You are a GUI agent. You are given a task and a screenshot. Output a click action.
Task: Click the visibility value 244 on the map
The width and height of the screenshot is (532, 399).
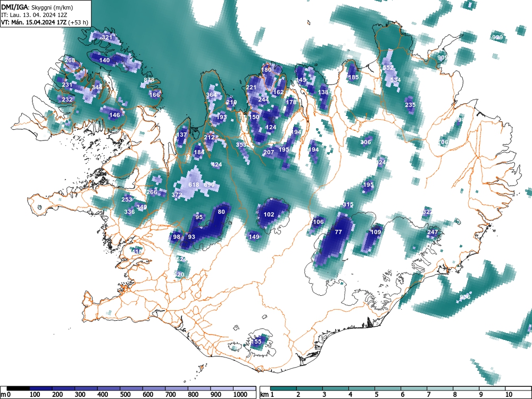[x=264, y=100]
